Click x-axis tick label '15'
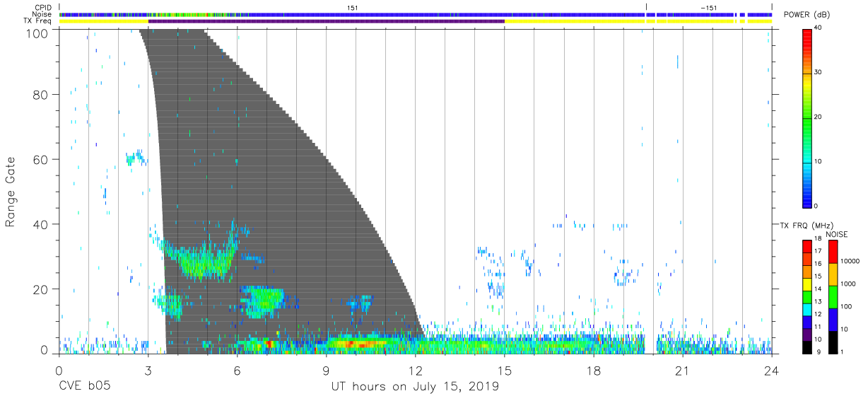Image resolution: width=868 pixels, height=401 pixels. 504,371
